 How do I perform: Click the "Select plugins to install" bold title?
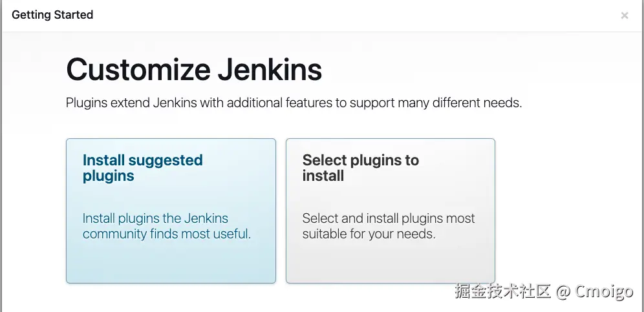(x=360, y=168)
